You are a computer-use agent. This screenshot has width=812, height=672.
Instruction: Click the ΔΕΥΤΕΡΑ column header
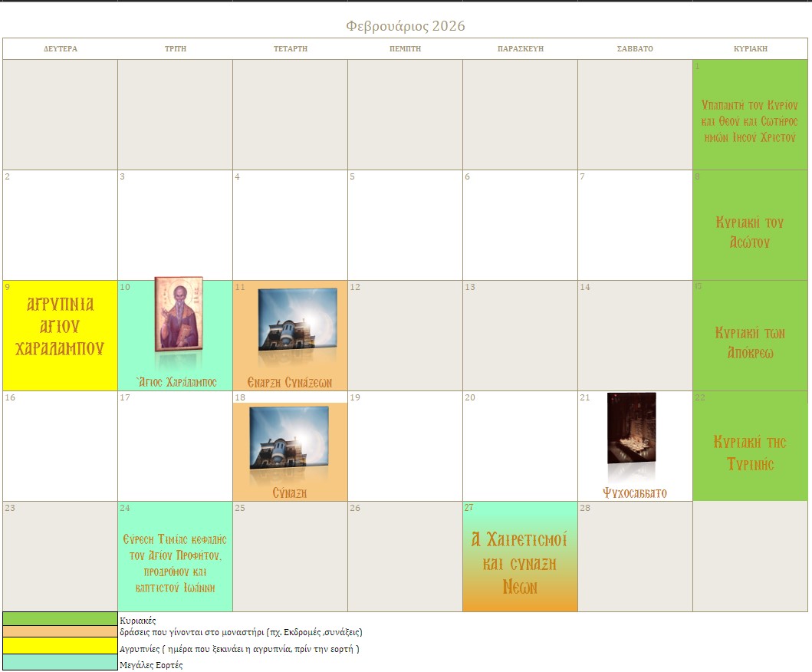point(61,48)
